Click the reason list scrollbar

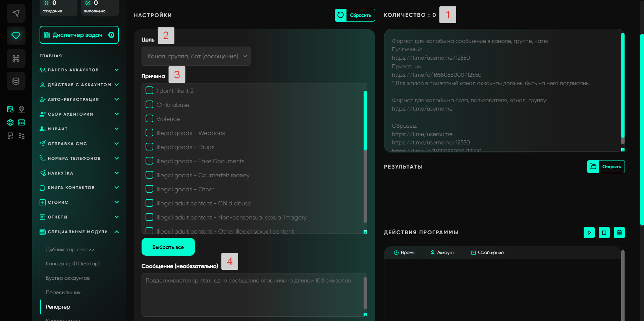[x=365, y=121]
